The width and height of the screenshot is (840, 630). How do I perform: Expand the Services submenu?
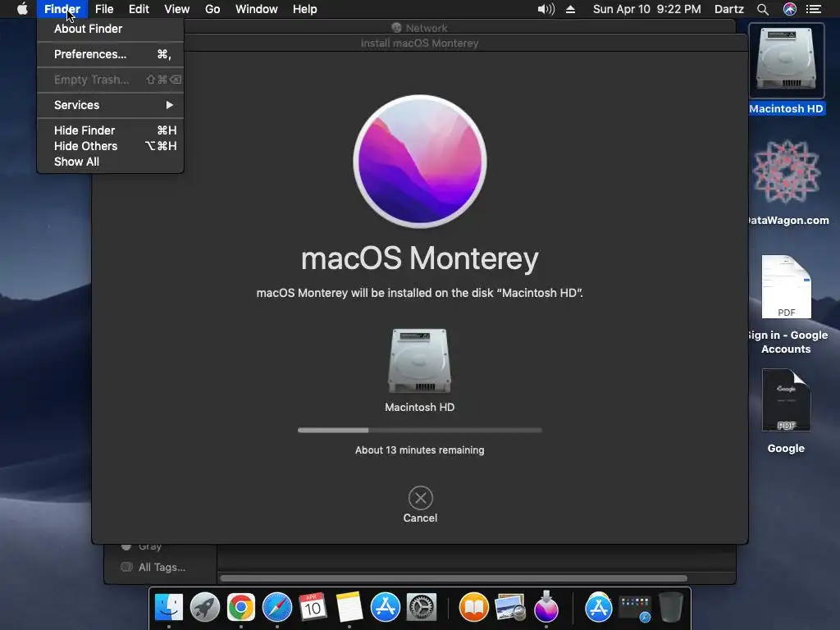(111, 105)
